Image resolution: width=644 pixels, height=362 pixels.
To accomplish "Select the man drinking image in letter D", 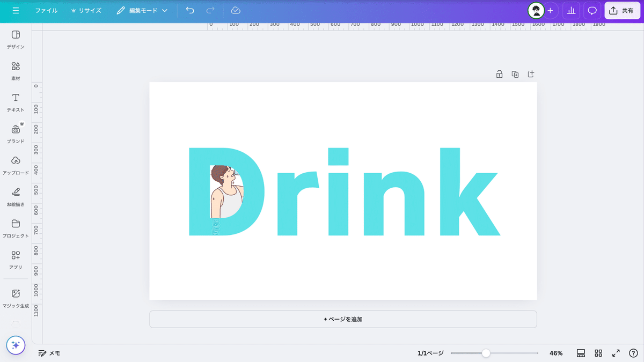I will tap(226, 191).
